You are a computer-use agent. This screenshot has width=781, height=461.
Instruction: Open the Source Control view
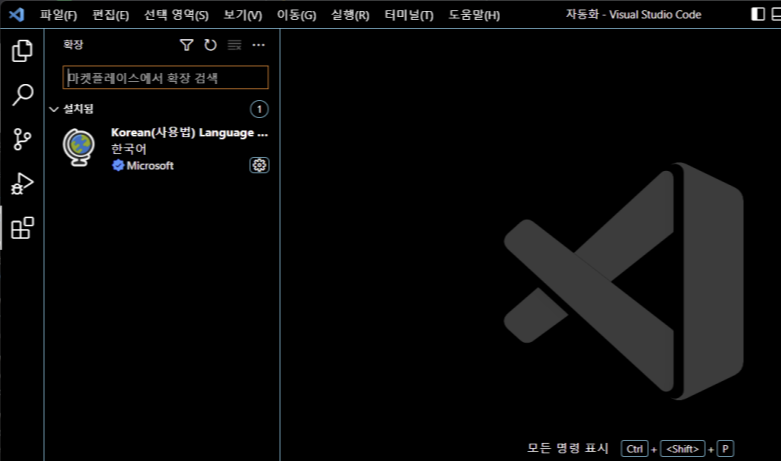[22, 139]
